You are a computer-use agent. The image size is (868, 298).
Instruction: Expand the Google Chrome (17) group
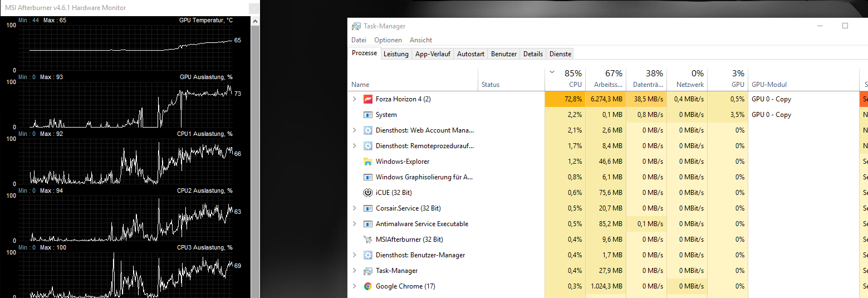(355, 286)
